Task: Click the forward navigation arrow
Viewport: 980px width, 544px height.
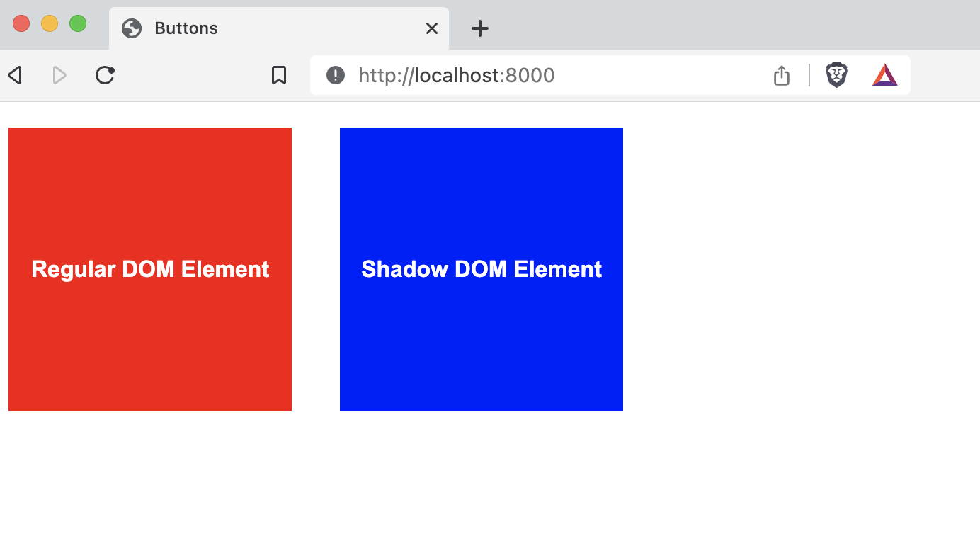Action: coord(60,75)
